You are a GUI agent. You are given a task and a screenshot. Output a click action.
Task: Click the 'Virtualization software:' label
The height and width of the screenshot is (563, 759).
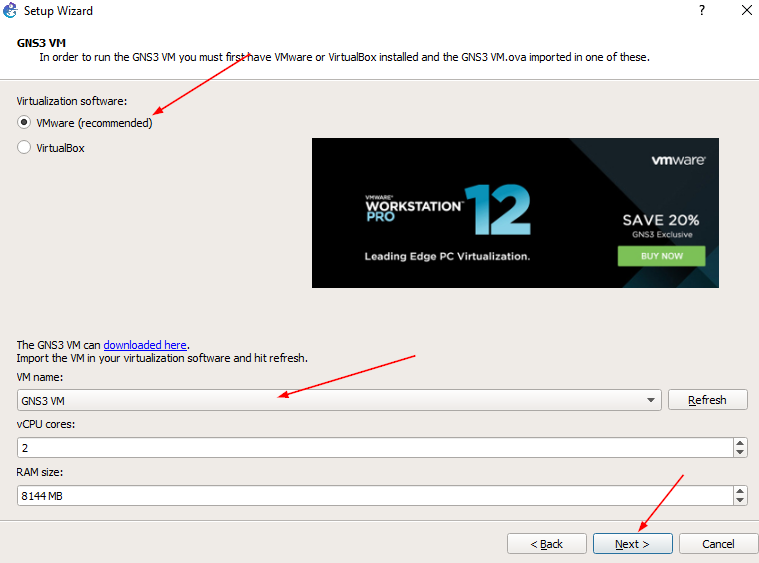tap(72, 101)
